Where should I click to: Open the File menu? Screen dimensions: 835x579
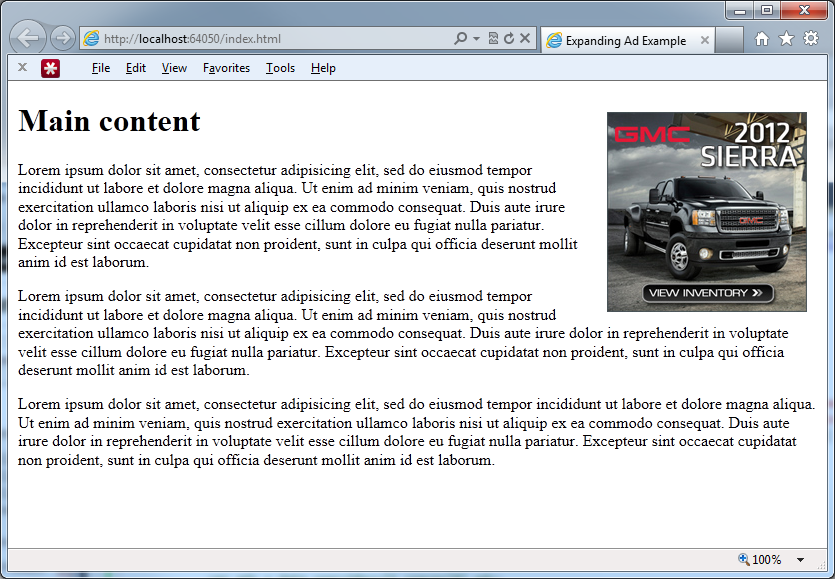[x=101, y=68]
